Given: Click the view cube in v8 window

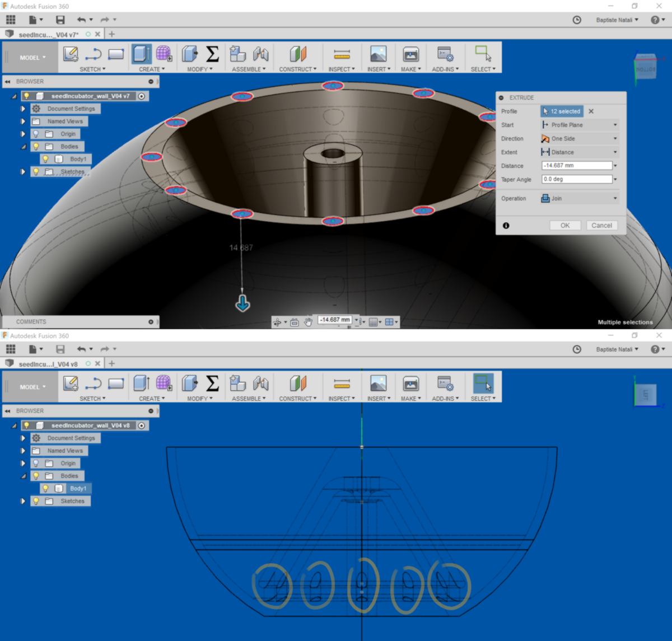Looking at the screenshot, I should (x=645, y=394).
